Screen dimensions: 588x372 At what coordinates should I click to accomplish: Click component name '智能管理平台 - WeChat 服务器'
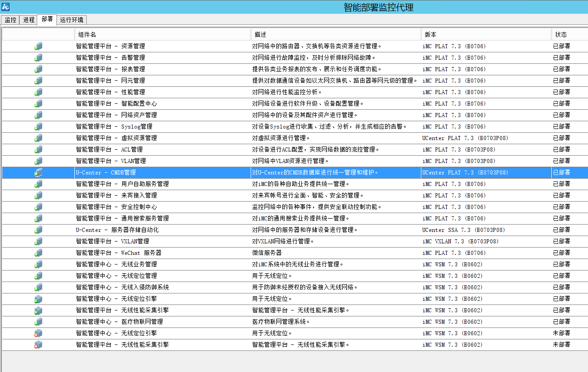pyautogui.click(x=118, y=253)
